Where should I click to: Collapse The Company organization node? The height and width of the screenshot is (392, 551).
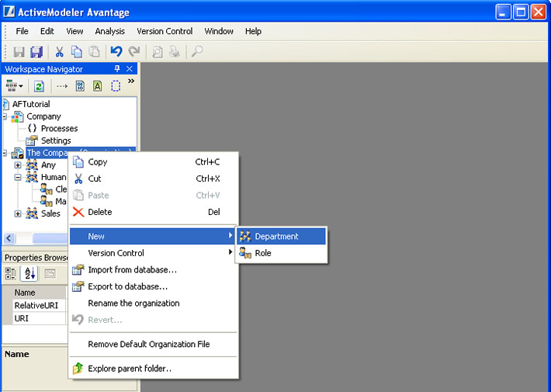pos(5,153)
